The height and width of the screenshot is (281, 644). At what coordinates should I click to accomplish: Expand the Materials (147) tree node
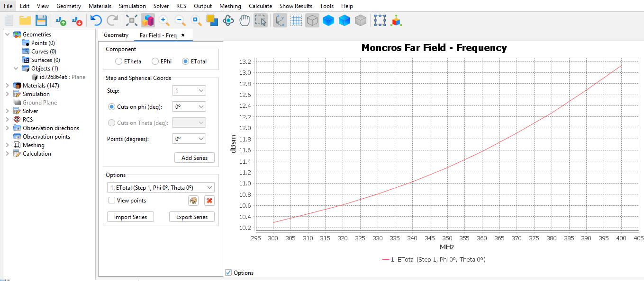coord(7,86)
